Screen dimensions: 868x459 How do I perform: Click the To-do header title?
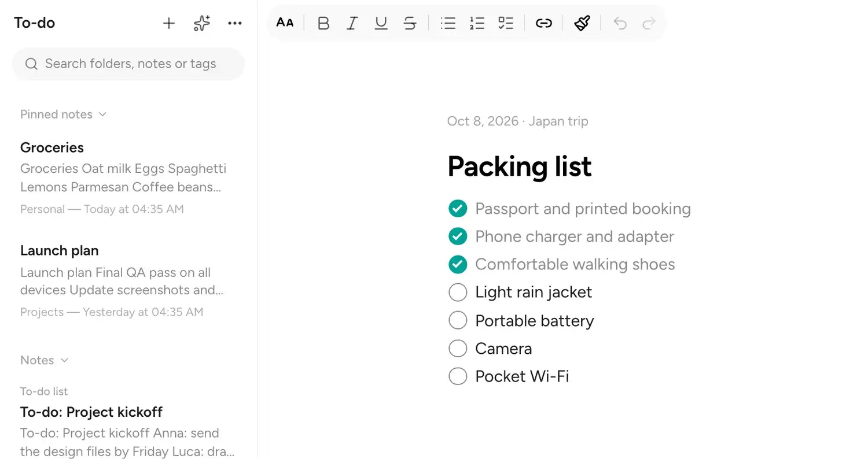click(34, 23)
